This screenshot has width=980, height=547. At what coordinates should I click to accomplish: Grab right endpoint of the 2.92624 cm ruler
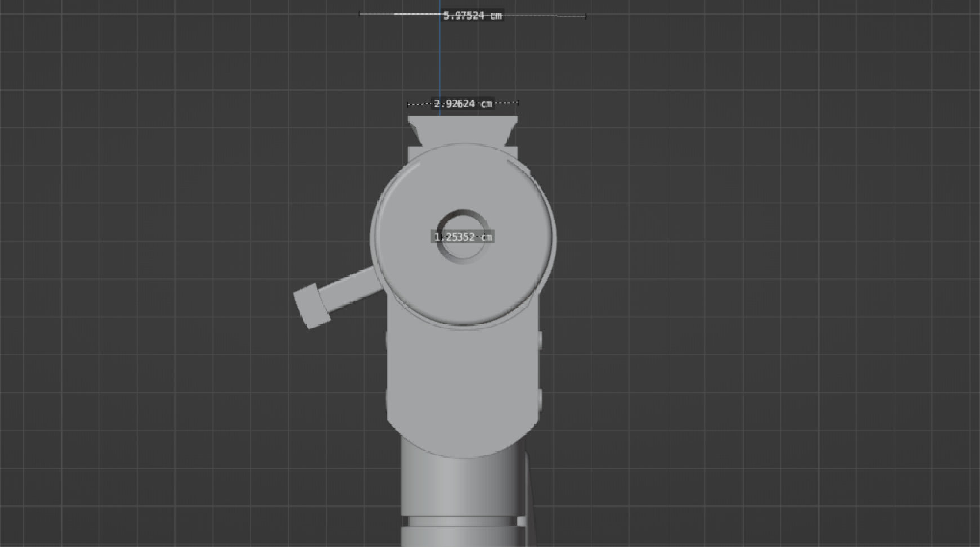click(518, 102)
